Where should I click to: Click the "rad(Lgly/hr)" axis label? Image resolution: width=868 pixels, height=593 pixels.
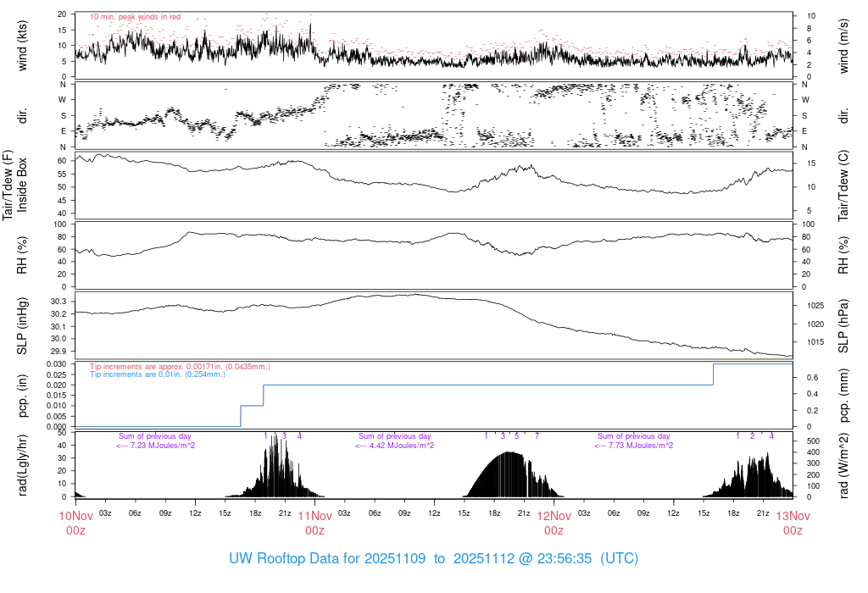click(x=23, y=465)
